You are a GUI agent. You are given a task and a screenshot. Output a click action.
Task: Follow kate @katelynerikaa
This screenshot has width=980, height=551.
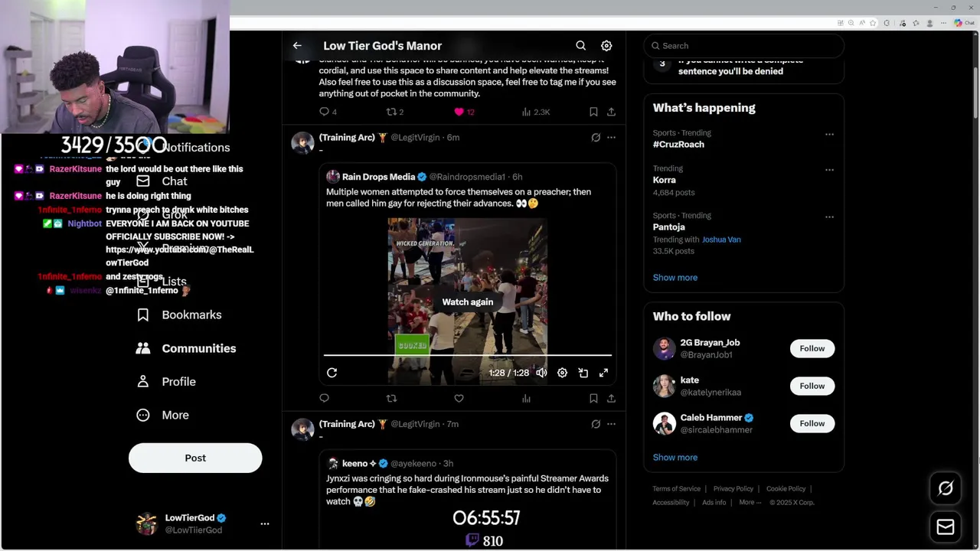click(x=812, y=386)
